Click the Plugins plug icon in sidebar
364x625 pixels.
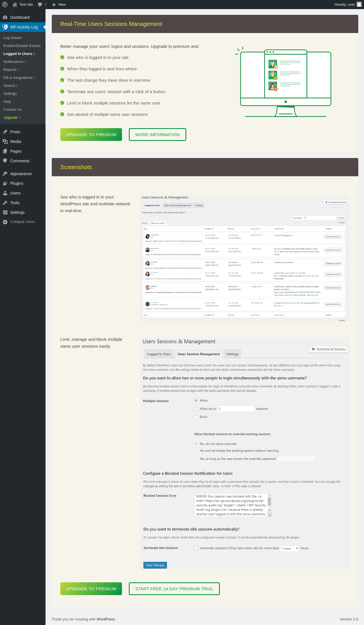pyautogui.click(x=5, y=183)
